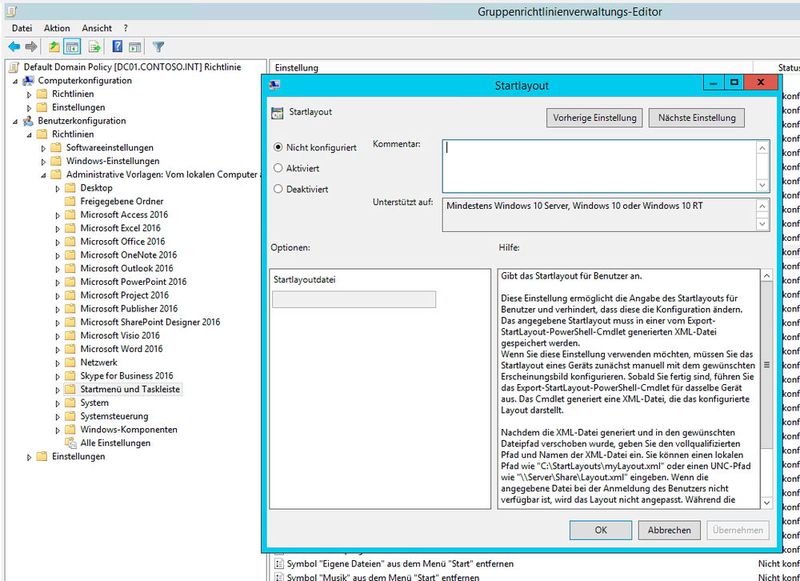The image size is (800, 581).
Task: Expand the Microsoft Excel 2016 node
Action: click(x=57, y=228)
